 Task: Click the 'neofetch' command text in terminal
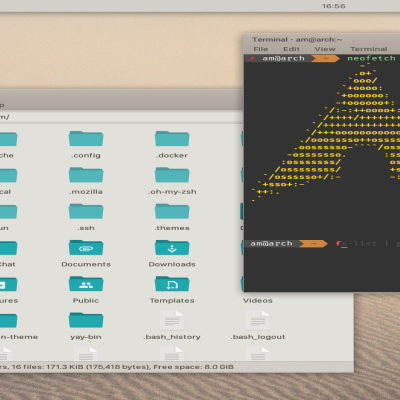click(371, 58)
